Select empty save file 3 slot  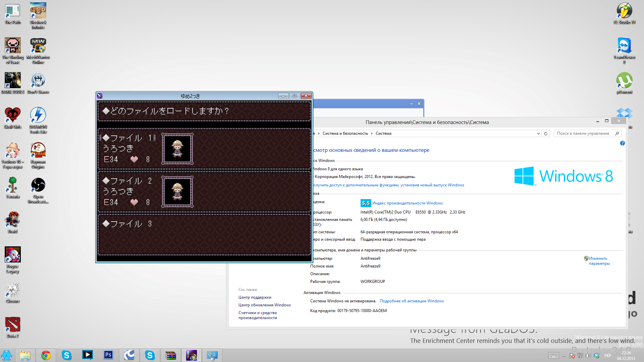tap(204, 234)
